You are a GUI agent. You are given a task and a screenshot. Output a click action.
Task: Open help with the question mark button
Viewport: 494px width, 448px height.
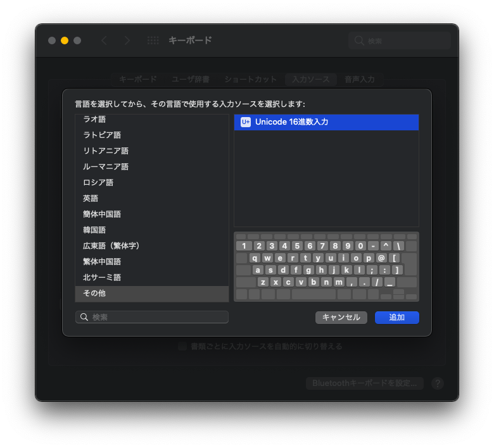[437, 383]
